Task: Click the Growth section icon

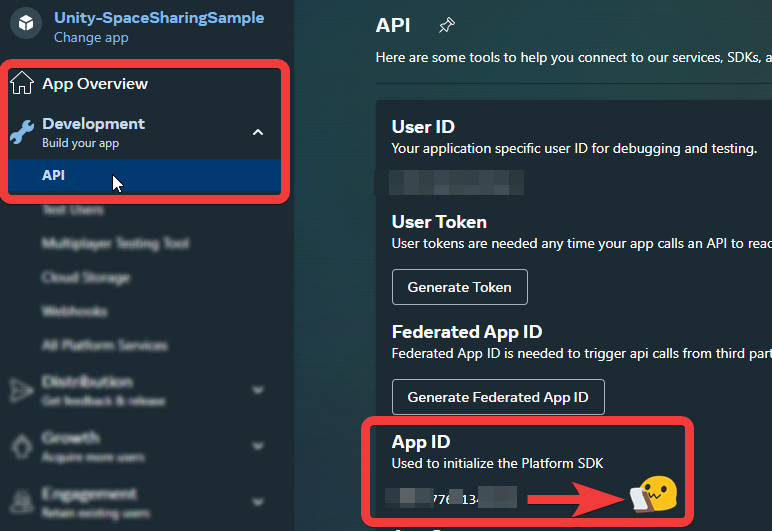Action: coord(21,446)
